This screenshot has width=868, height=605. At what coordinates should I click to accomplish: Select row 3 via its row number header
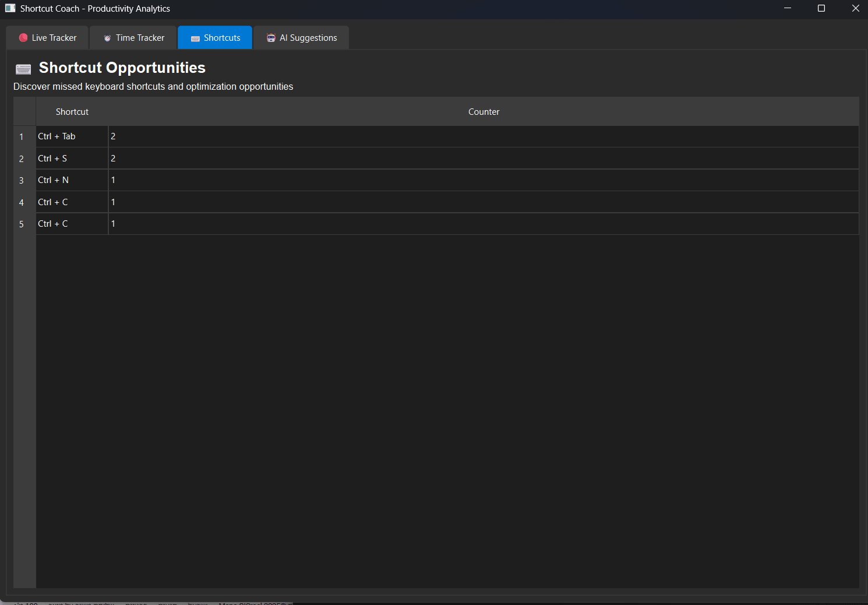22,181
